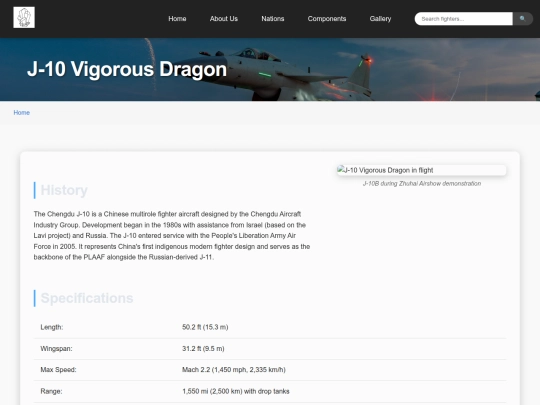
Task: Go to the Nations menu item
Action: tap(272, 19)
